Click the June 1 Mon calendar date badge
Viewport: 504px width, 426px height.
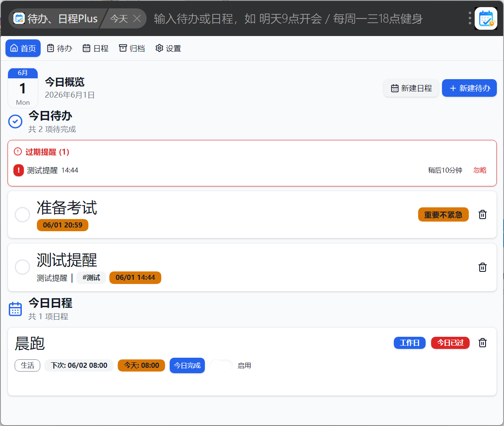point(23,88)
